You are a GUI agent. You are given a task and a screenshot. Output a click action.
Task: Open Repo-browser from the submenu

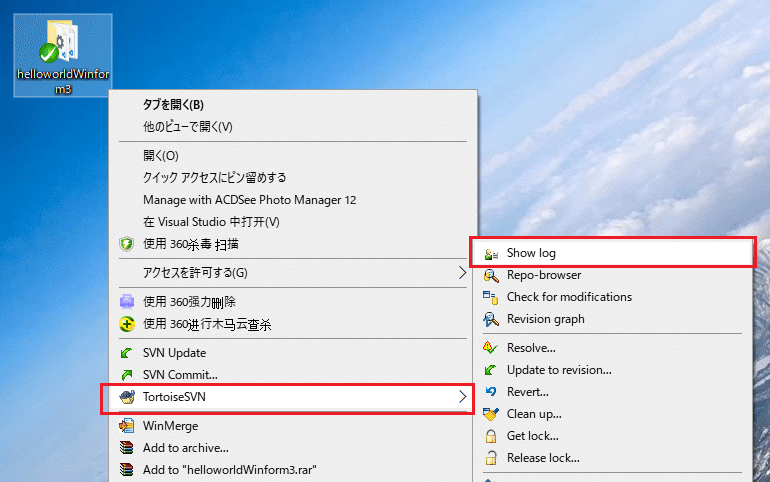pos(544,275)
